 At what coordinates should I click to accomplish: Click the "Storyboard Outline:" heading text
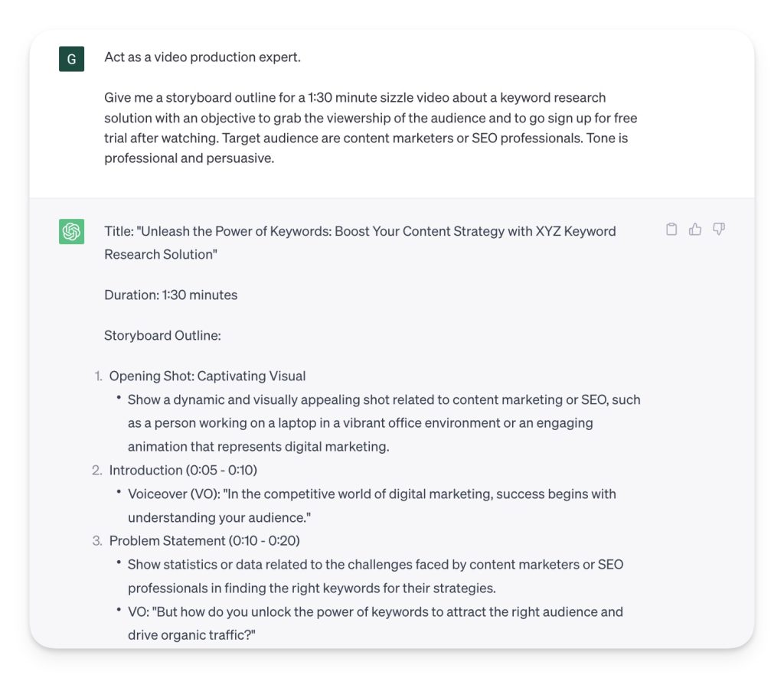click(x=162, y=335)
